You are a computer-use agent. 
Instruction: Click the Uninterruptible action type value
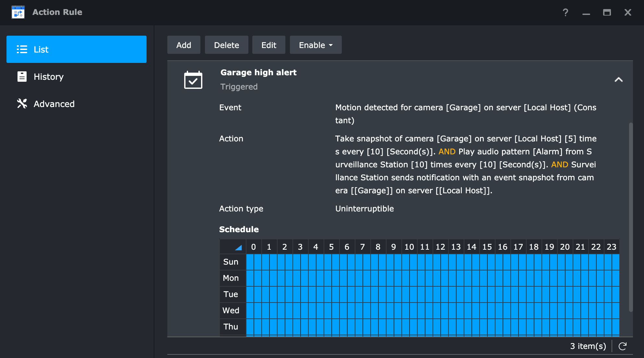click(x=364, y=209)
